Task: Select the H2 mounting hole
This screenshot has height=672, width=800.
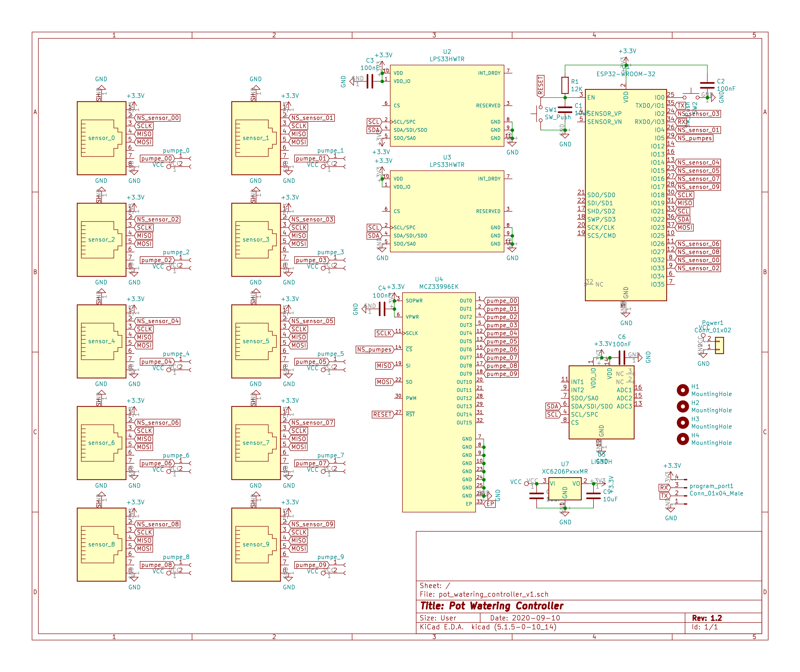Action: point(683,406)
